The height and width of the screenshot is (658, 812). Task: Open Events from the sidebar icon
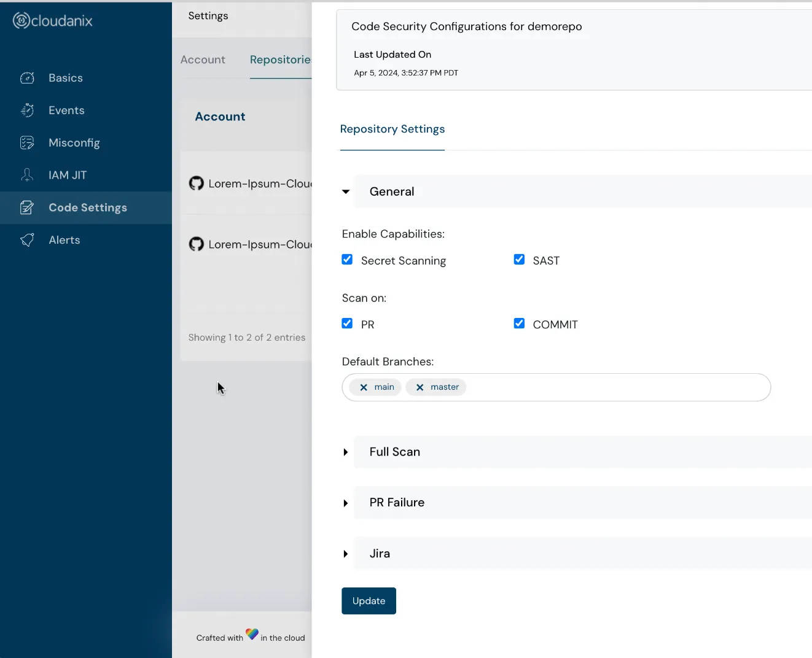(x=27, y=110)
